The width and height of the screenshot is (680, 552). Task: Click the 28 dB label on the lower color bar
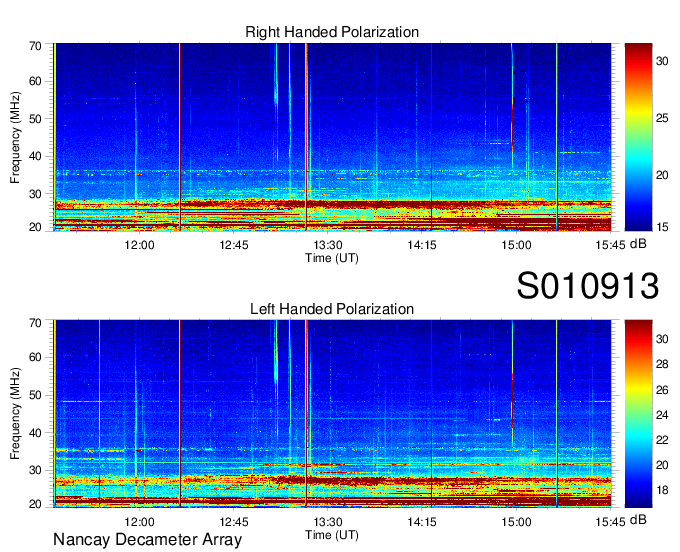coord(662,364)
